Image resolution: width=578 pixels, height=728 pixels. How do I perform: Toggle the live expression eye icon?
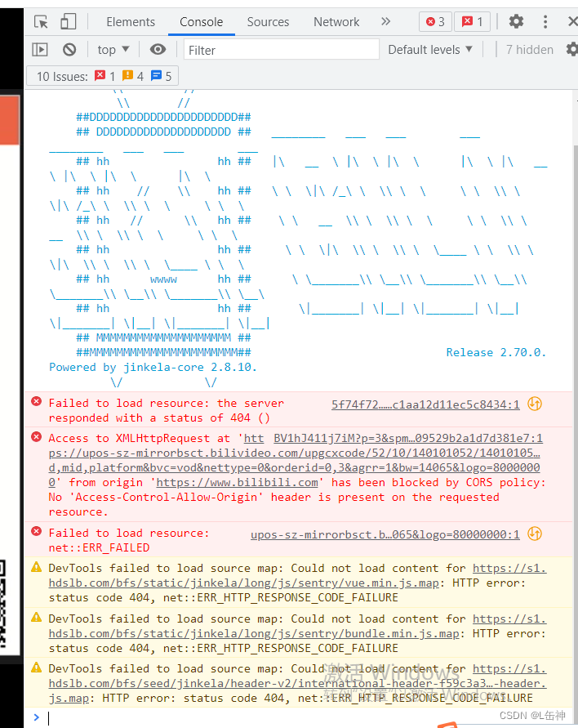(x=158, y=49)
